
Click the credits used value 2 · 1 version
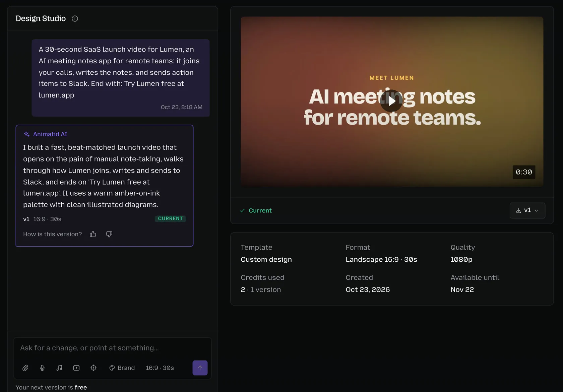pos(261,290)
